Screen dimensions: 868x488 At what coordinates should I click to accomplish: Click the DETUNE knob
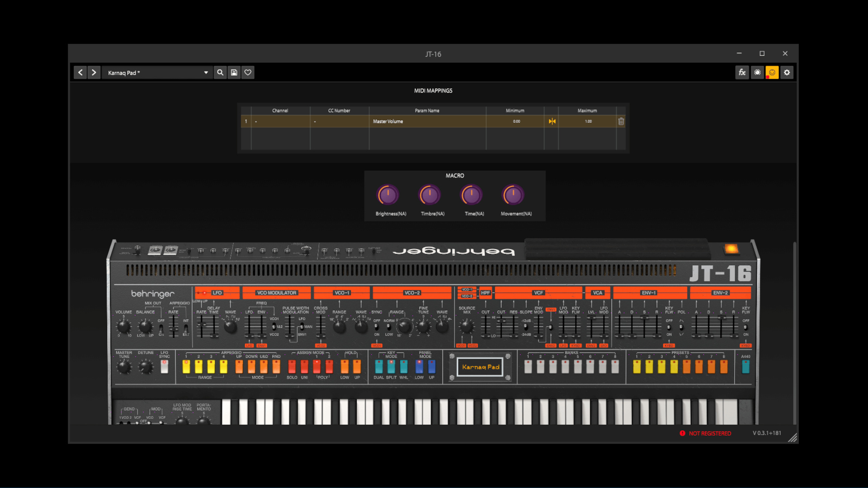point(145,367)
